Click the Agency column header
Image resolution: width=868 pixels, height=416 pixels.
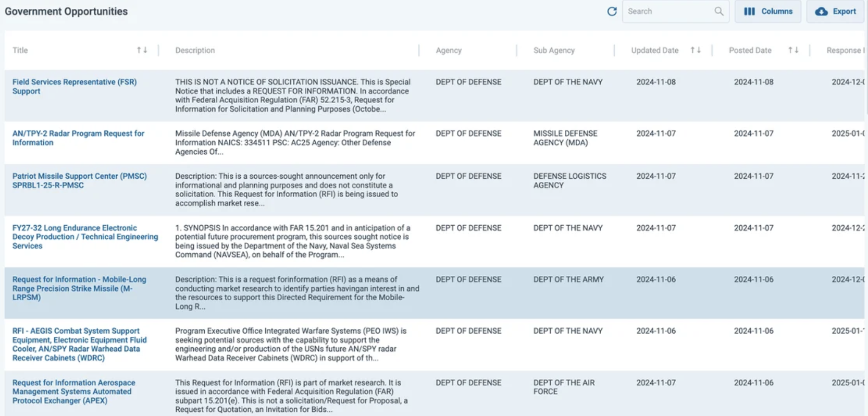449,51
